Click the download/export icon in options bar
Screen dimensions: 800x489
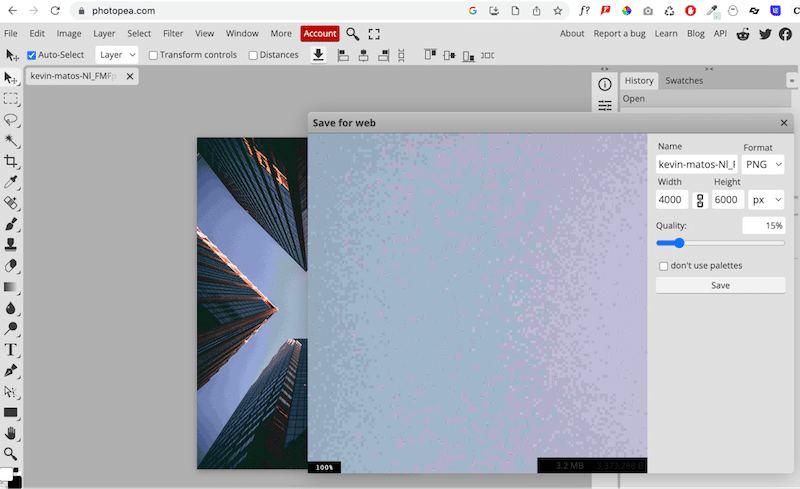point(318,55)
